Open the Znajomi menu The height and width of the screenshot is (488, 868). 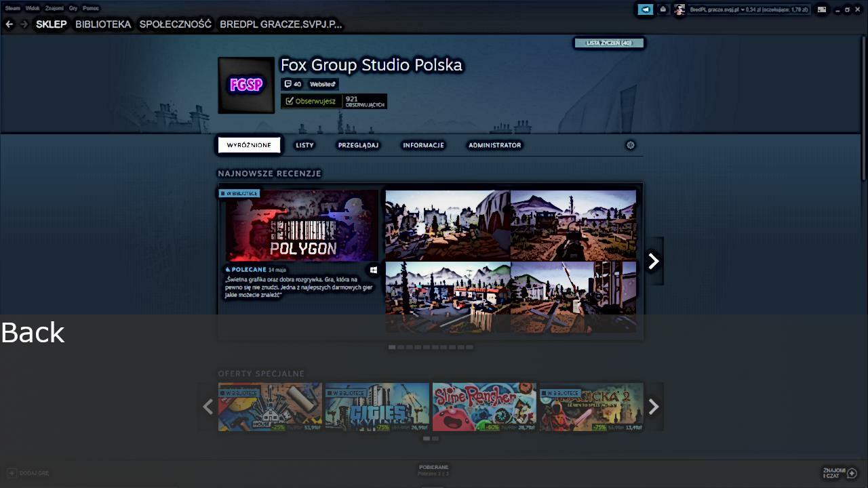tap(54, 8)
